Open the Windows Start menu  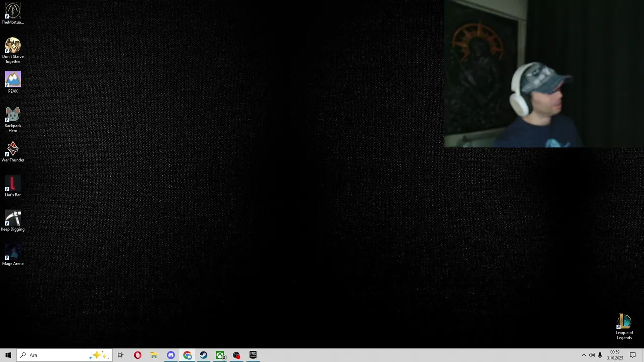coord(8,355)
